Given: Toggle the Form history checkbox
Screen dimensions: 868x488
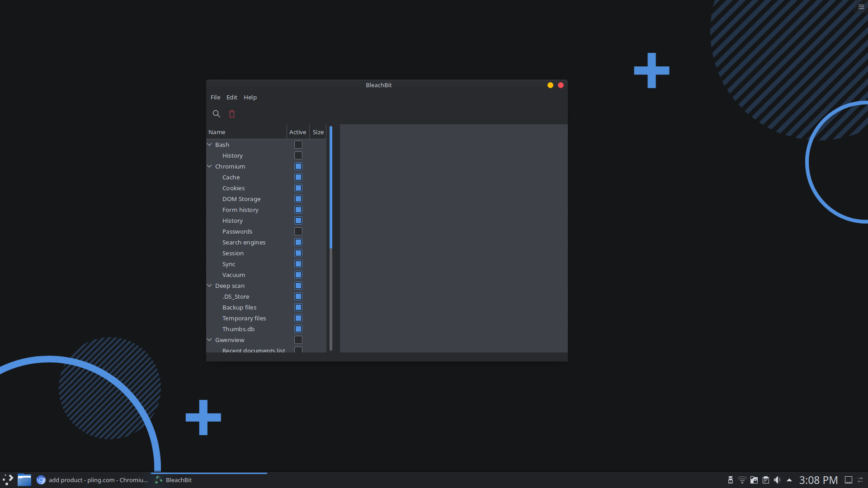Looking at the screenshot, I should [298, 210].
